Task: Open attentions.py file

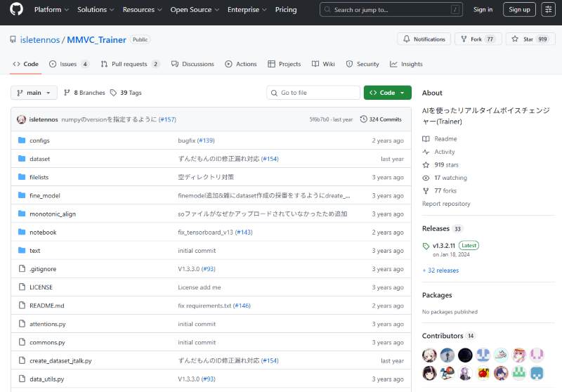Action: (x=48, y=324)
